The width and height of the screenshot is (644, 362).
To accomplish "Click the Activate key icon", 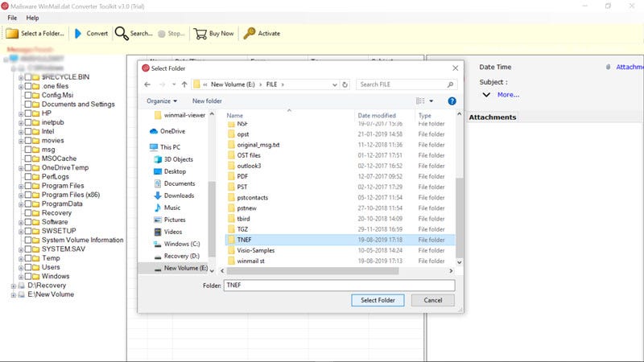I will pyautogui.click(x=250, y=34).
